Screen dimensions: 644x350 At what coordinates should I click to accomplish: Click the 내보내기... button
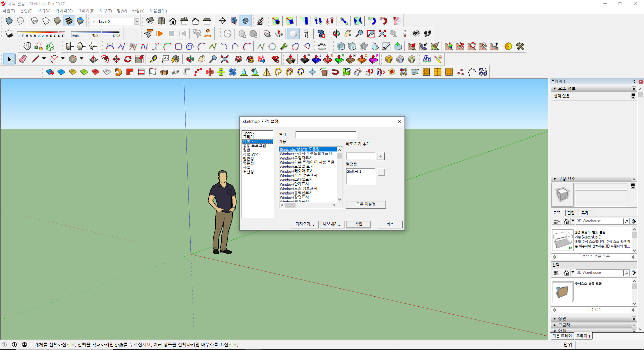[x=332, y=224]
